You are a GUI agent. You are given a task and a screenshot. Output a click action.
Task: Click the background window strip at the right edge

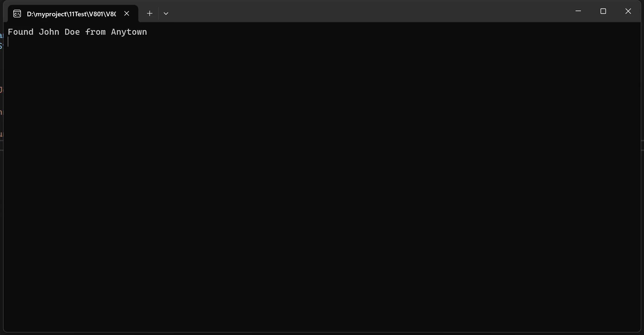(x=643, y=145)
